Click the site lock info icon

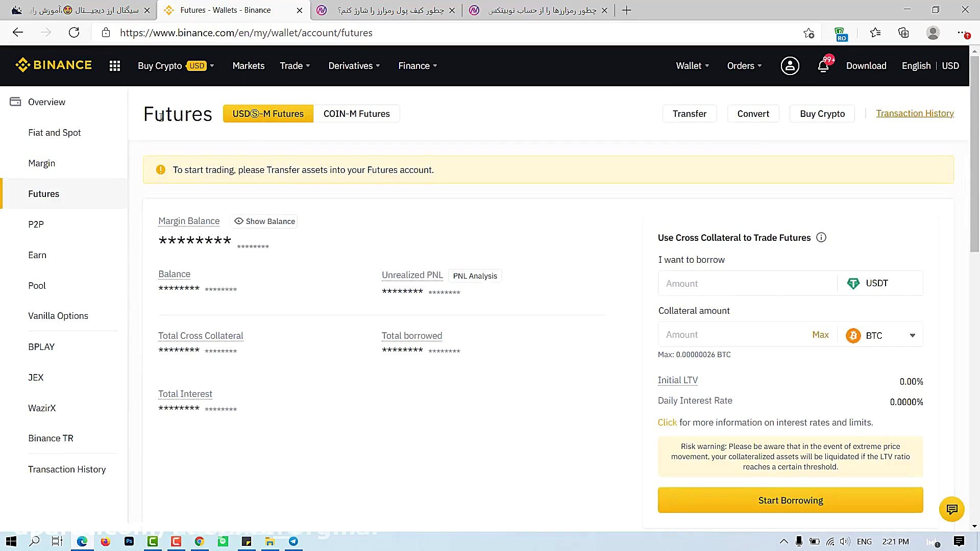(x=106, y=33)
